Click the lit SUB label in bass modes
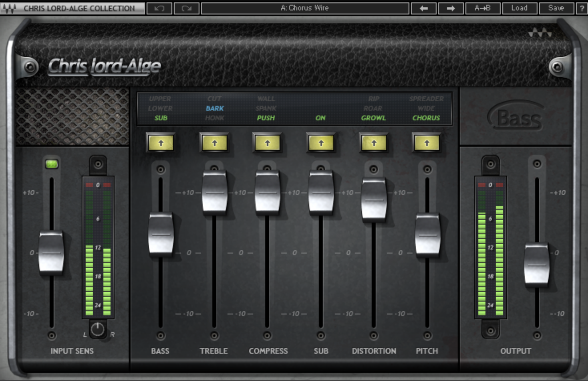 click(x=161, y=118)
